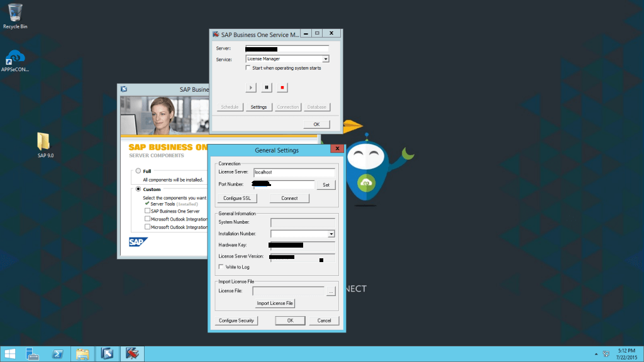Viewport: 644px width, 362px height.
Task: Expand the Installation Number dropdown
Action: 331,234
